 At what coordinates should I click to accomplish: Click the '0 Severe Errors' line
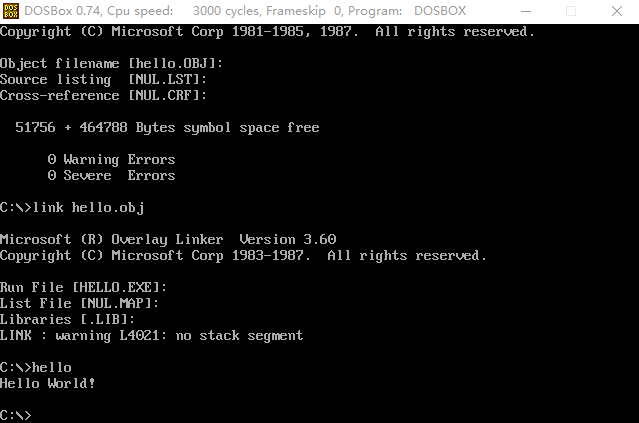click(111, 175)
